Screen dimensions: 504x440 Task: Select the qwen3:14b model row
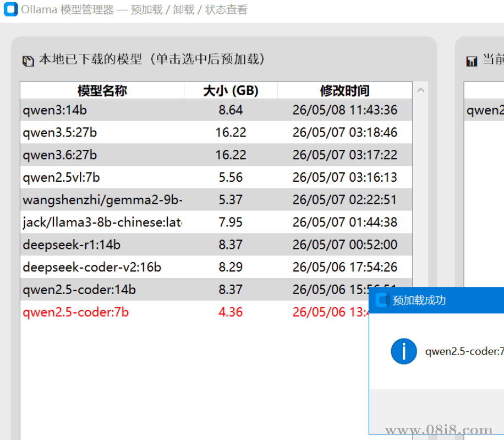216,110
